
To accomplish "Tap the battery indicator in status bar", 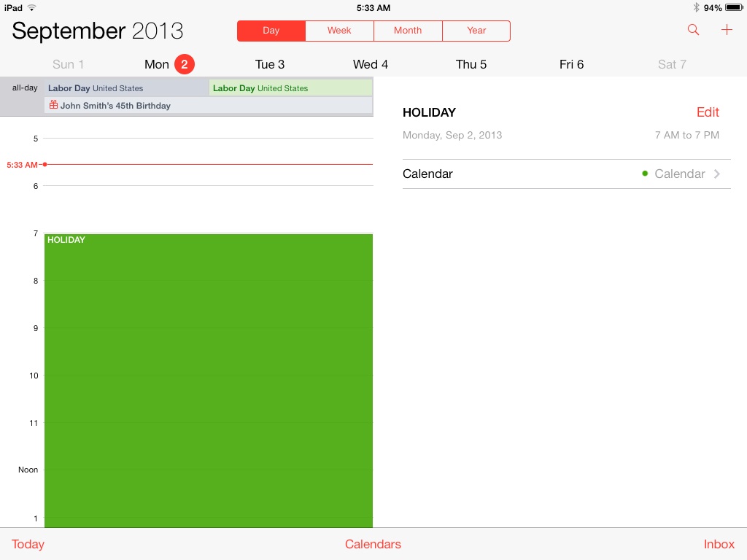I will tap(734, 7).
